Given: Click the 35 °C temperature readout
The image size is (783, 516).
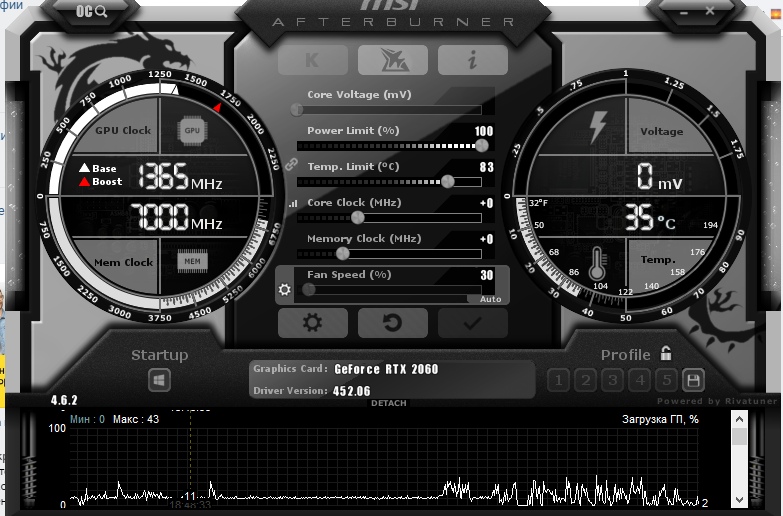Looking at the screenshot, I should pos(650,217).
